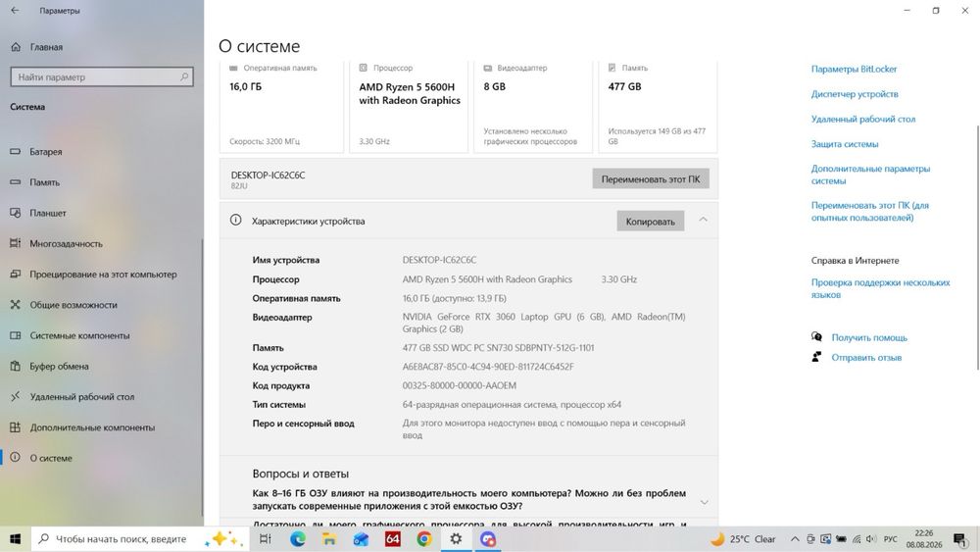Click the Найти параметр search field
The width and height of the screenshot is (980, 552).
102,76
